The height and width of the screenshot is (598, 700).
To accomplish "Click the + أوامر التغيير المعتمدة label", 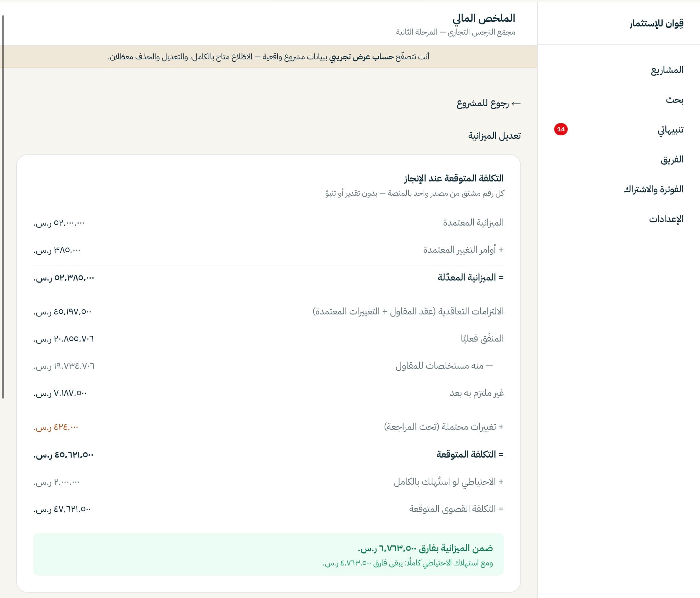I will tap(463, 250).
